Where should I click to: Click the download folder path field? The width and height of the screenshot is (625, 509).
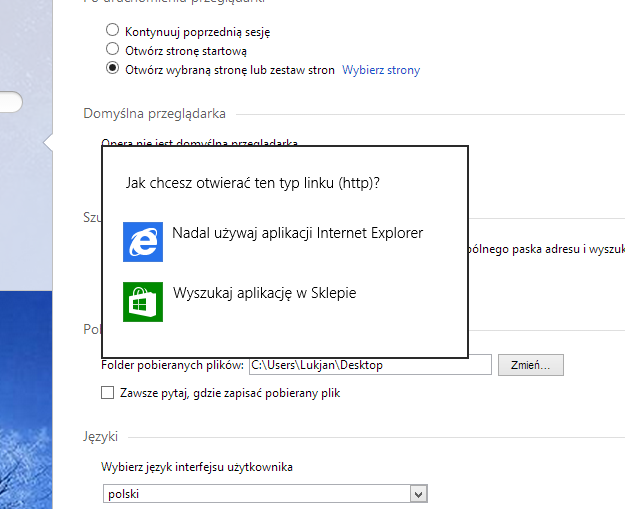coord(370,365)
